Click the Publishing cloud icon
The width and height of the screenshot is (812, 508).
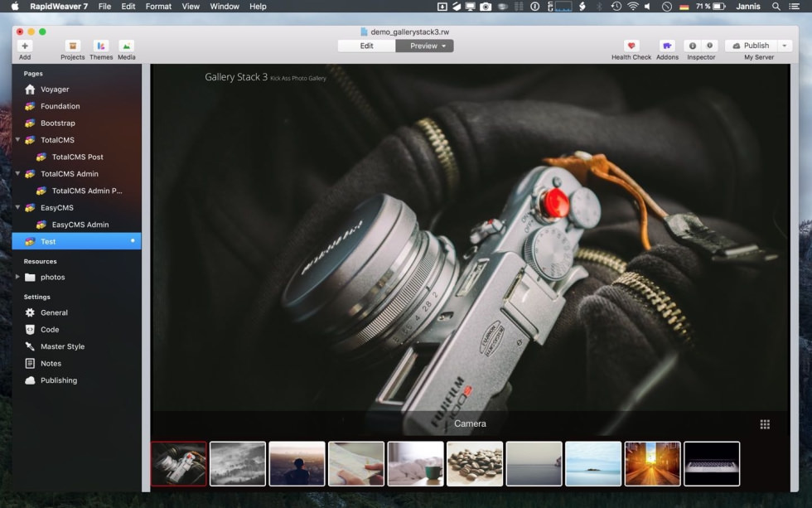30,380
